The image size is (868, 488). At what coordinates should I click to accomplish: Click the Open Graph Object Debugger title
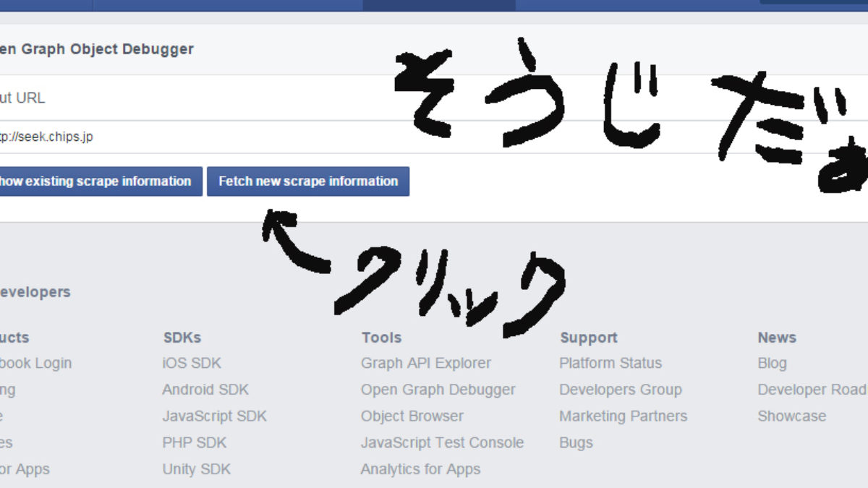97,50
